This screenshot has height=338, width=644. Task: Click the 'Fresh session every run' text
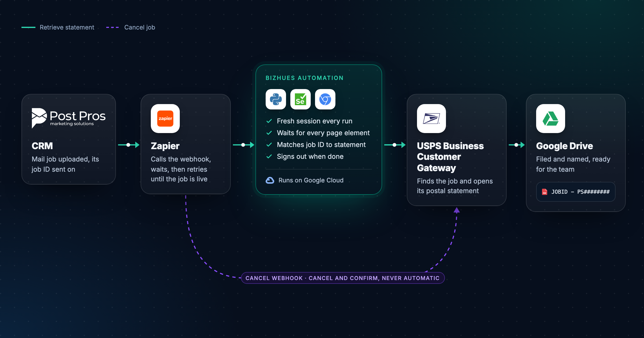pyautogui.click(x=314, y=121)
